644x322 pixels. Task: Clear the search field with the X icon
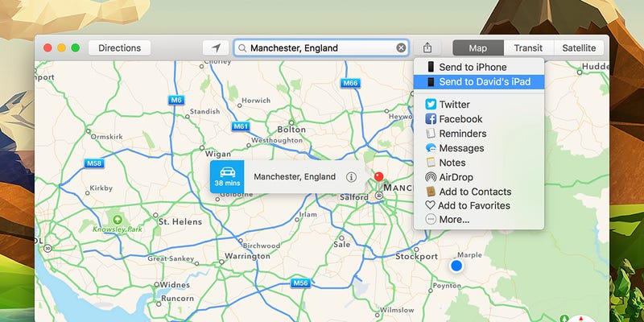401,48
